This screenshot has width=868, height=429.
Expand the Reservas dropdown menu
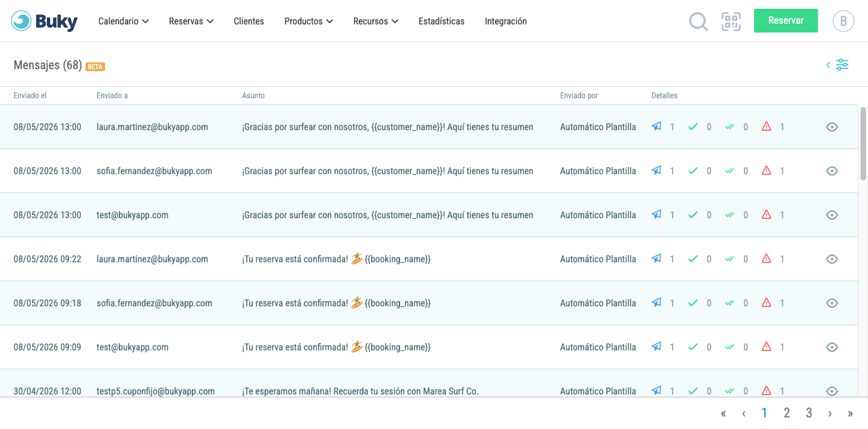coord(191,21)
